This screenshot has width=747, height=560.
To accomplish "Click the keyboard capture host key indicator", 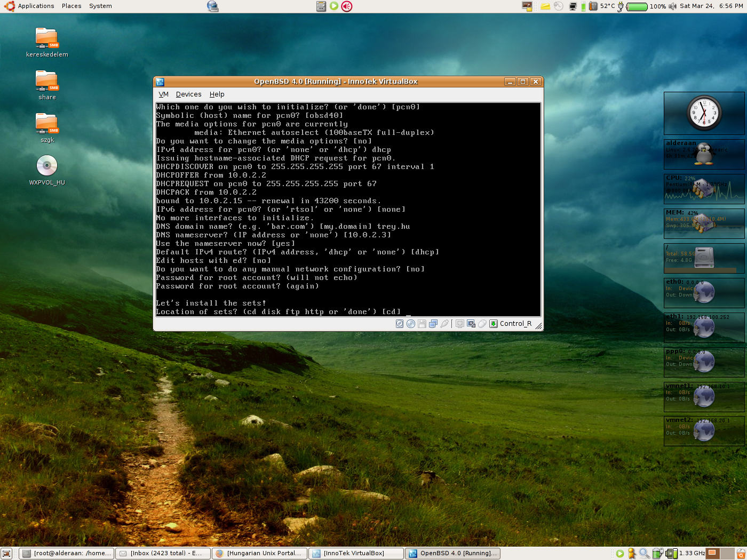I will click(x=494, y=324).
